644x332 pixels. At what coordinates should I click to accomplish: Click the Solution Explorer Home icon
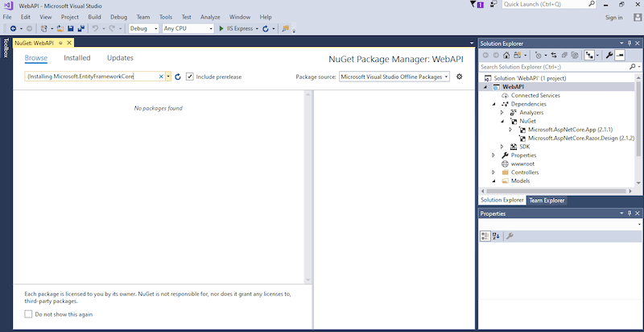point(506,55)
